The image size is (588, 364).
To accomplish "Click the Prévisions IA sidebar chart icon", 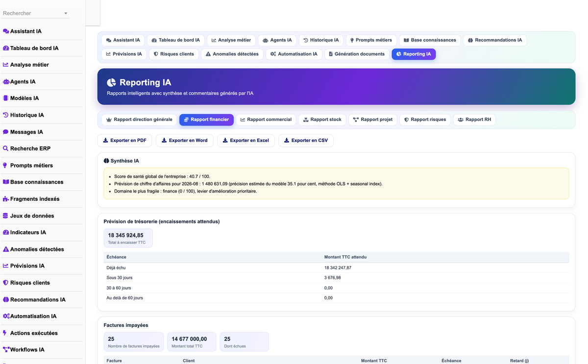I will coord(6,266).
